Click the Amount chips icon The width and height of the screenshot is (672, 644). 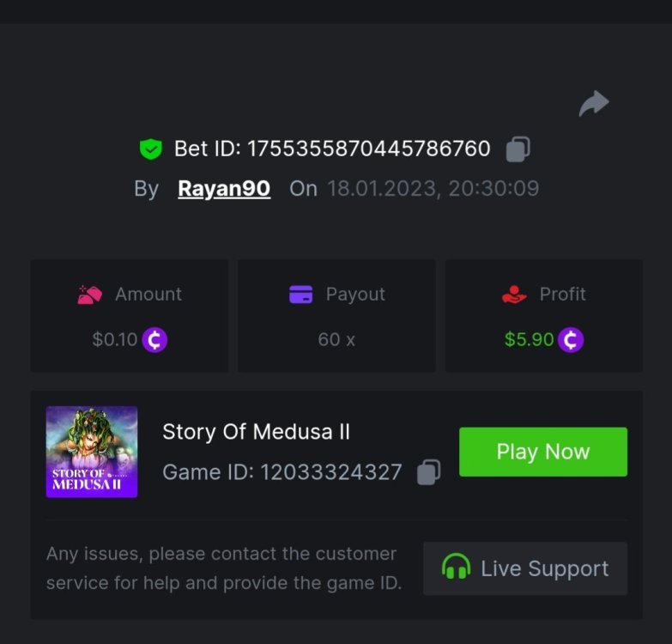[89, 295]
